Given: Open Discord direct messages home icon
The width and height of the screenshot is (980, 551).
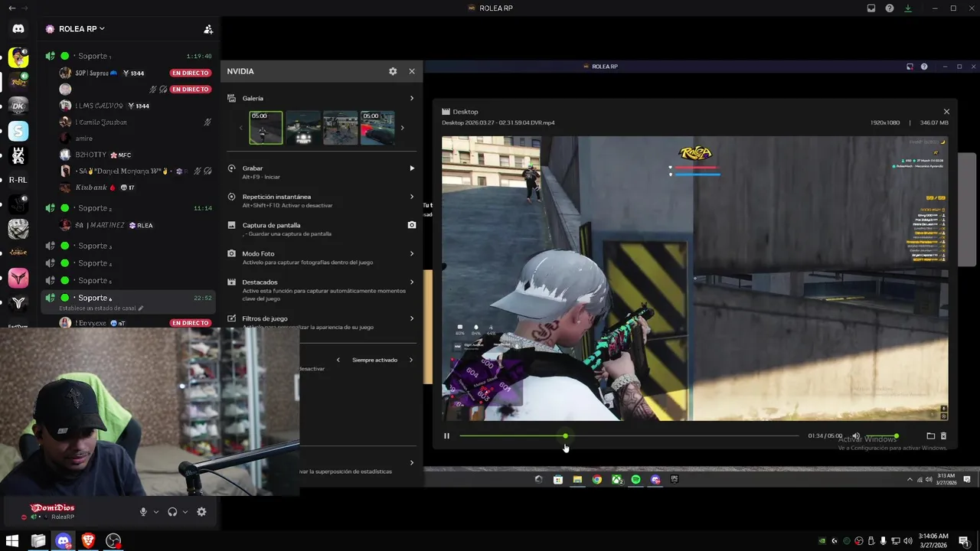Looking at the screenshot, I should 18,29.
